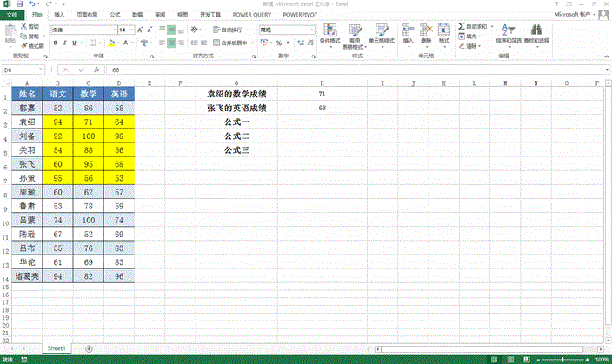Switch to the 公式 (Formulas) tab

[115, 15]
